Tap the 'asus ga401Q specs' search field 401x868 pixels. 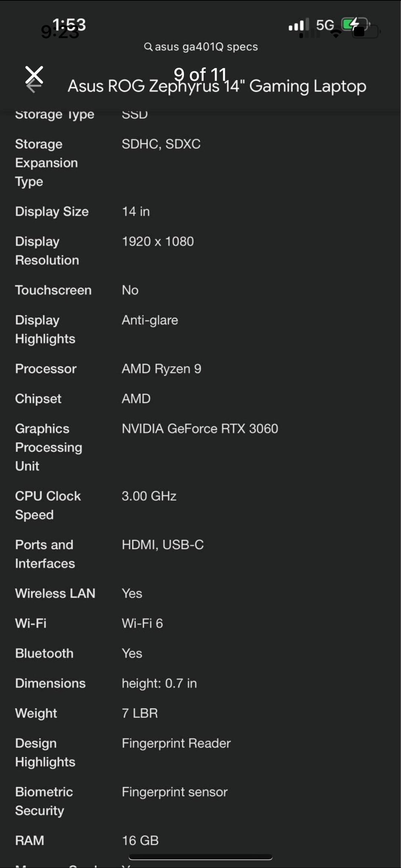point(201,47)
